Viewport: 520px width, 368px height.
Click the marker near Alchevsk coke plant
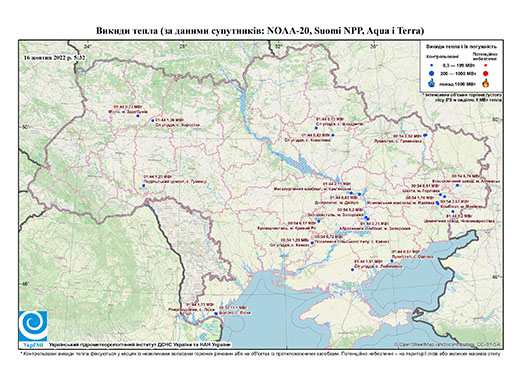457,185
